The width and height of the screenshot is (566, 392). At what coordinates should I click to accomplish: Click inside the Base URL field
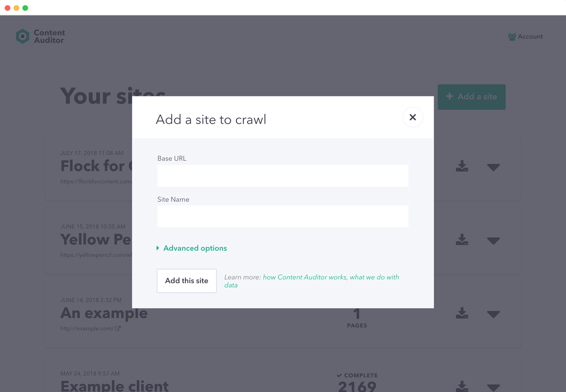pyautogui.click(x=283, y=175)
